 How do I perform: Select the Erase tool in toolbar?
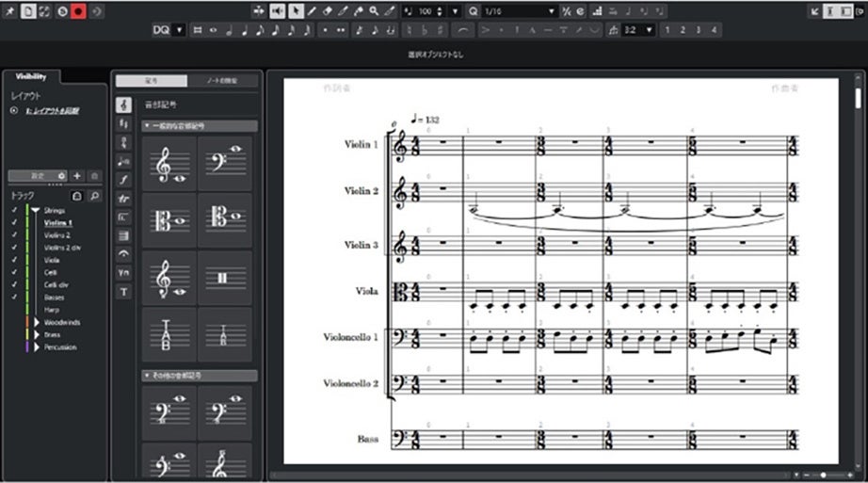click(328, 11)
